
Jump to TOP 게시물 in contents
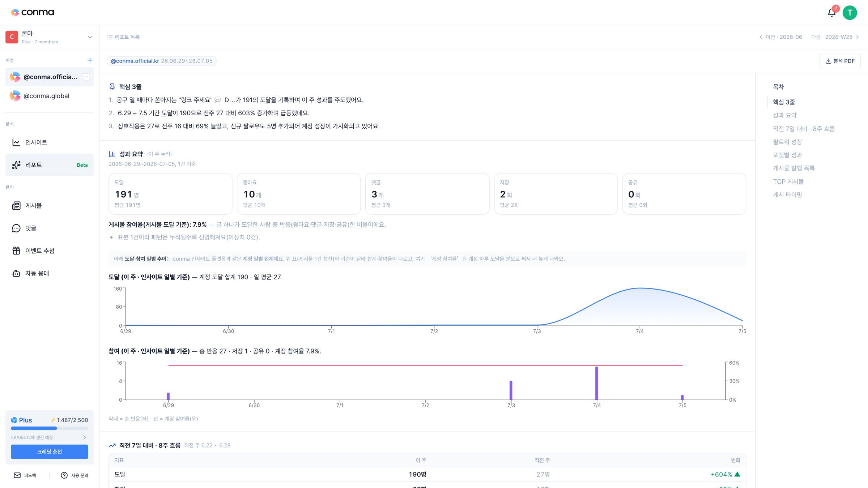tap(788, 181)
